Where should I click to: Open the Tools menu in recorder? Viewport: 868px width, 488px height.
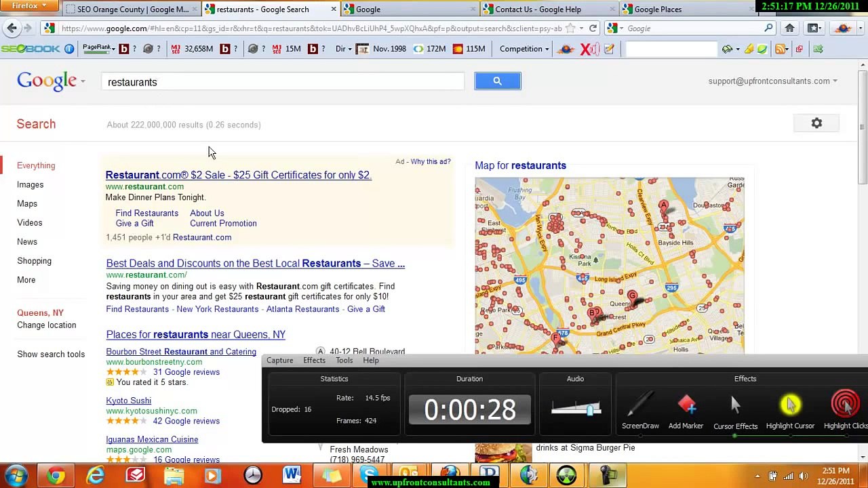click(x=344, y=361)
